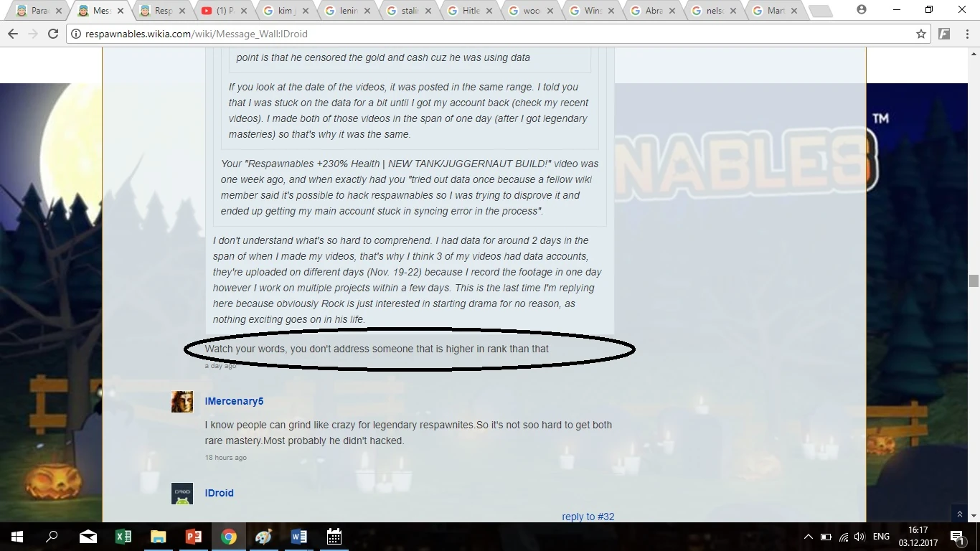Click IMercenary5's avatar picture
The image size is (980, 551).
[182, 402]
